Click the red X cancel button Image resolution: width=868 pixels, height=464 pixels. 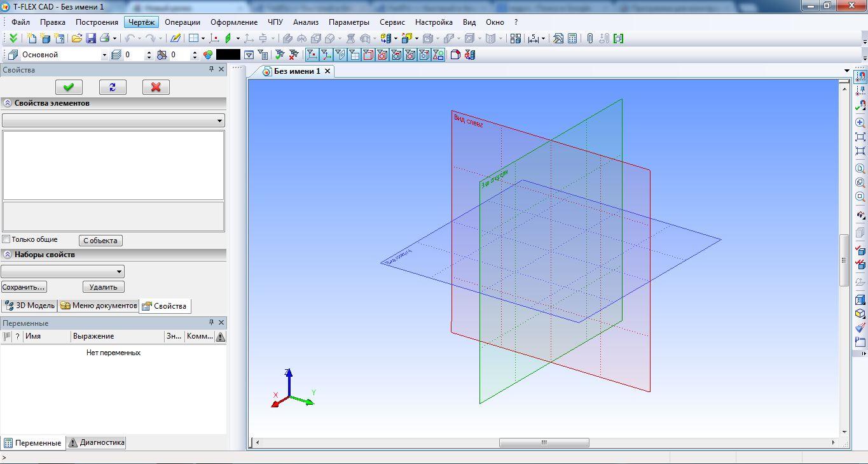point(156,87)
